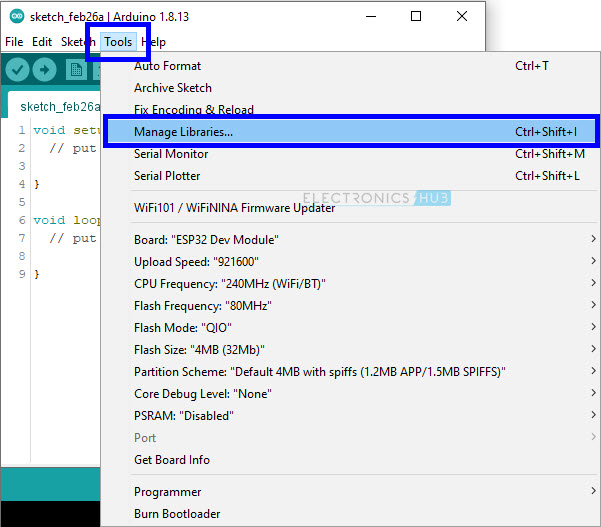This screenshot has width=601, height=527.
Task: Open Manage Libraries from Tools menu
Action: (184, 132)
